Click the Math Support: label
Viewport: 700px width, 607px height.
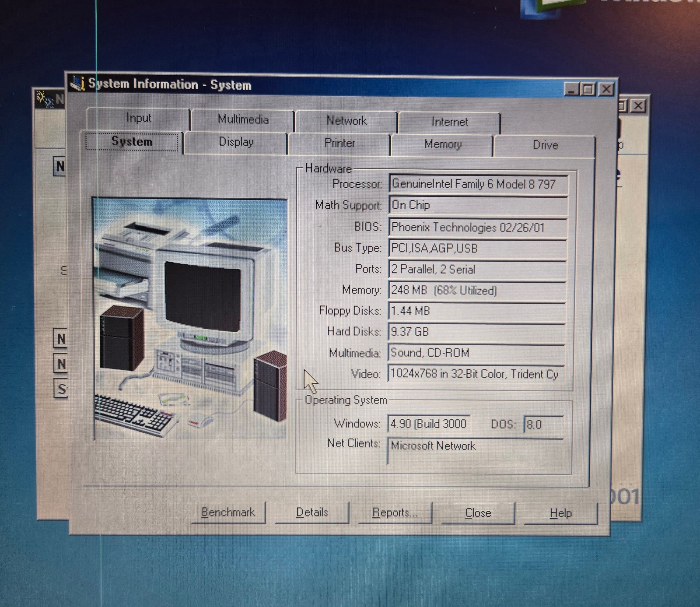pos(348,205)
